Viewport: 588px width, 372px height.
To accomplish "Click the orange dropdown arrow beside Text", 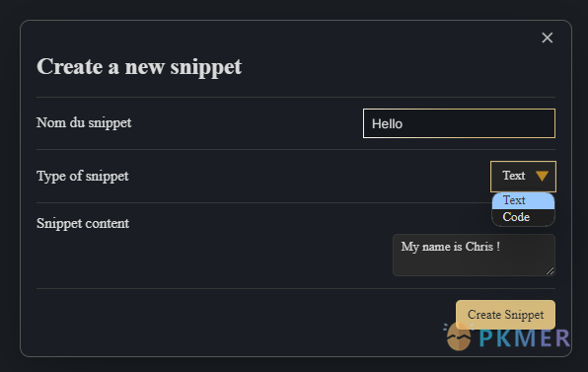I will coord(542,176).
